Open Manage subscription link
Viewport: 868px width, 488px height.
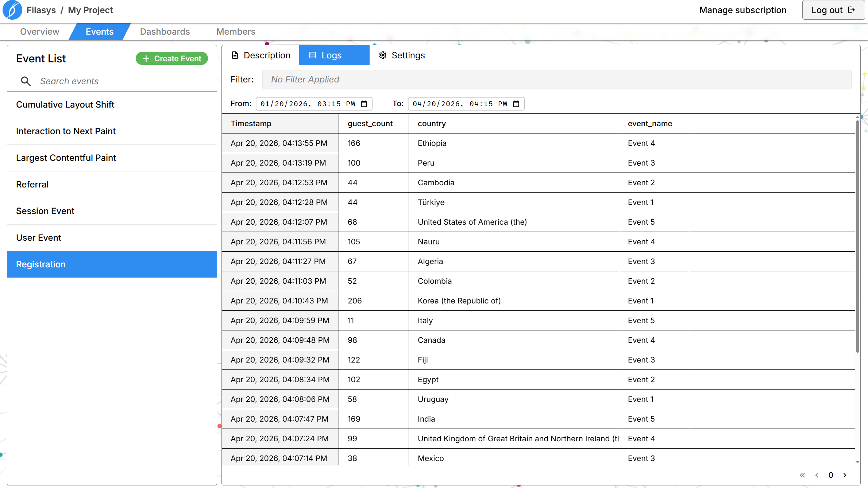(x=742, y=10)
